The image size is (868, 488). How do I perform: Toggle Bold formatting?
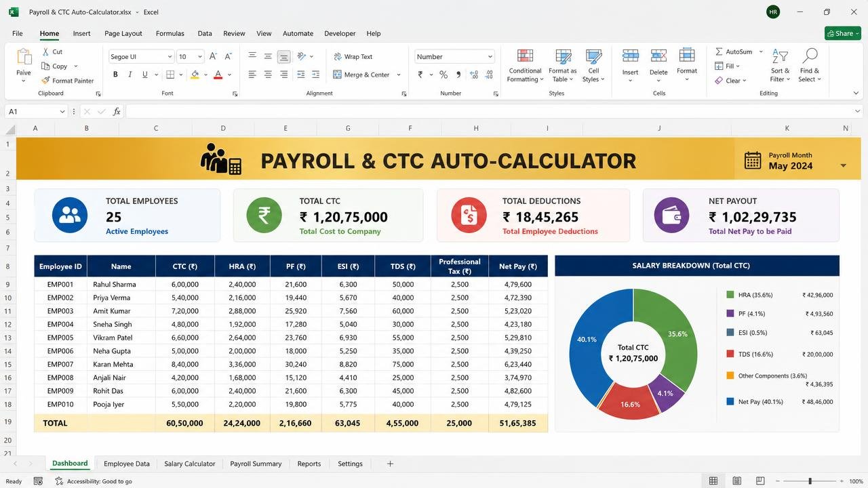(x=115, y=75)
